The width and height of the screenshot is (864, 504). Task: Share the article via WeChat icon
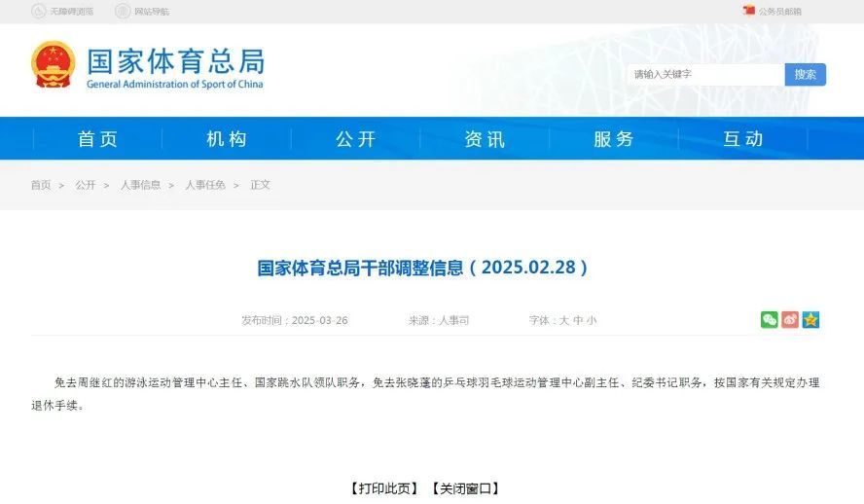[x=770, y=319]
